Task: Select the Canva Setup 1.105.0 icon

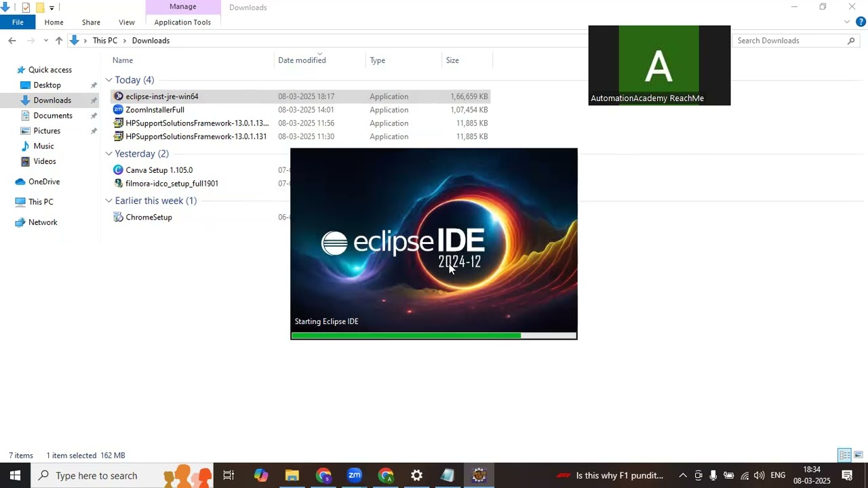Action: tap(119, 170)
